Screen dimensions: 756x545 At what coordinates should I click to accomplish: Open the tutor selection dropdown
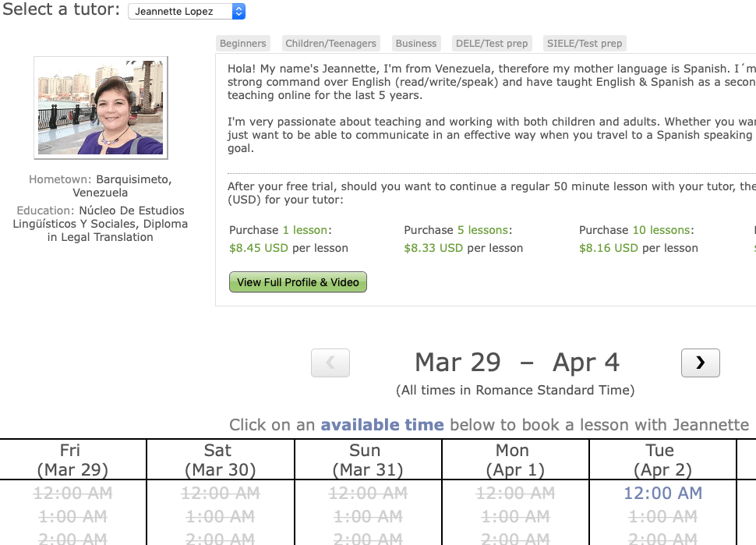186,12
